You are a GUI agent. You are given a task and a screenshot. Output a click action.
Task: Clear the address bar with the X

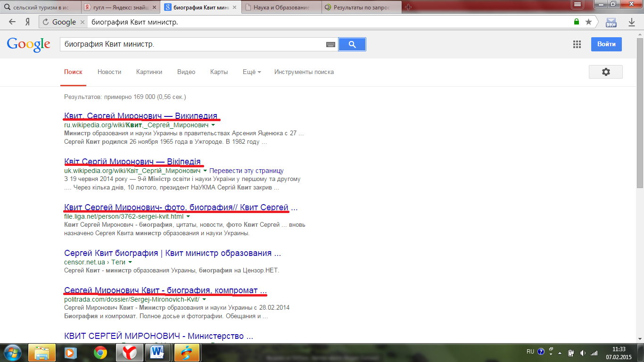pyautogui.click(x=83, y=22)
